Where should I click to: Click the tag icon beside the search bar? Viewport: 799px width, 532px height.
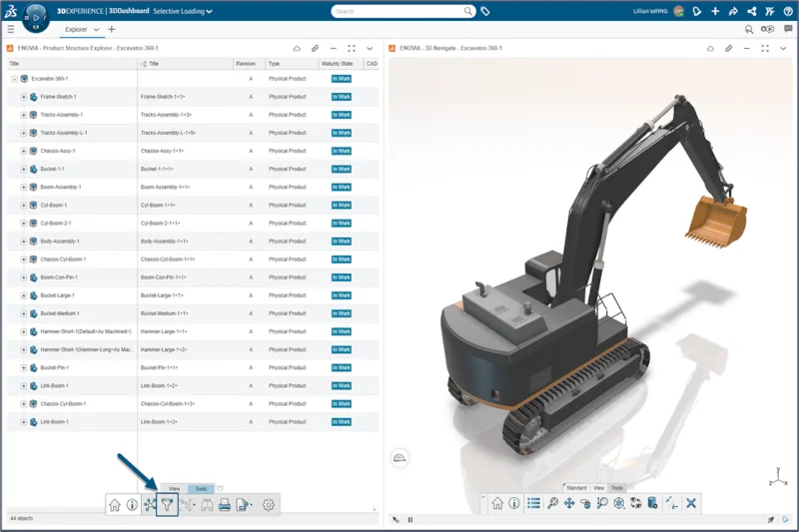[x=485, y=12]
